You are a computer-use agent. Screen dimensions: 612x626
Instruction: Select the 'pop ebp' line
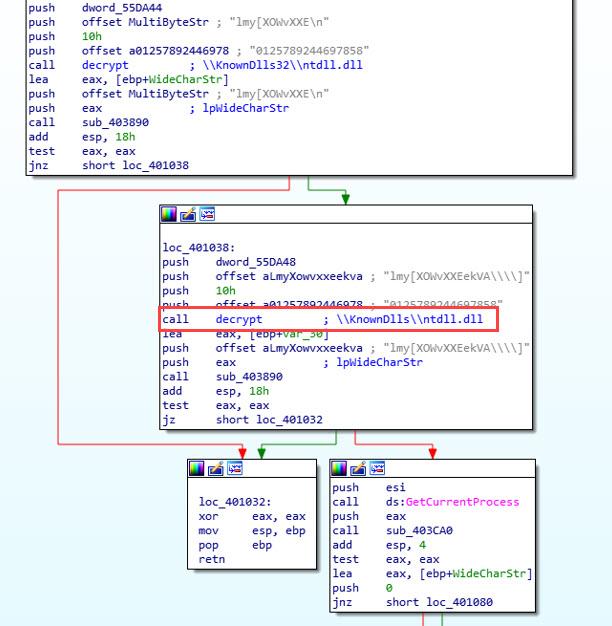[x=235, y=545]
